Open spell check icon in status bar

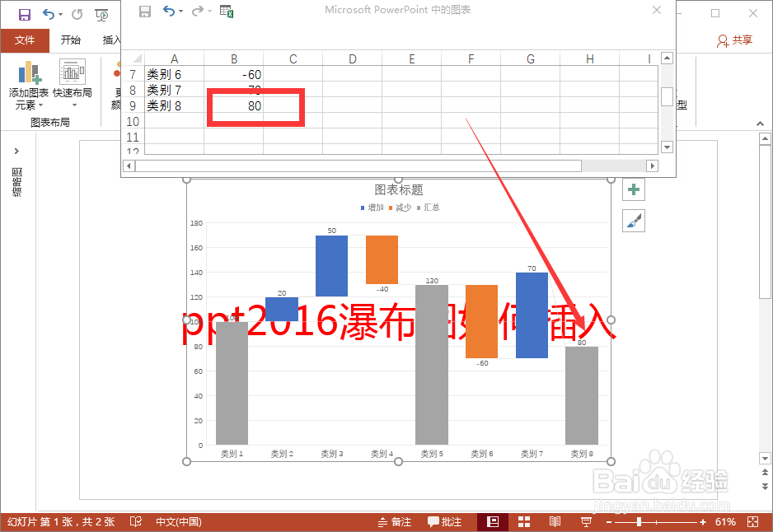click(x=136, y=521)
